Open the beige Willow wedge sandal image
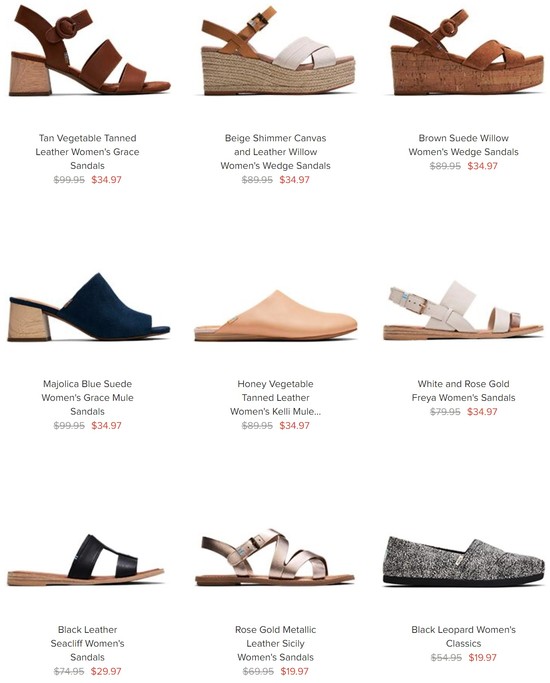Image resolution: width=550 pixels, height=683 pixels. click(278, 50)
